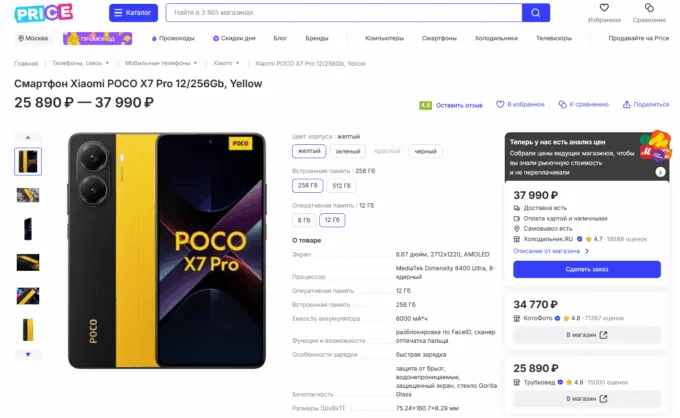Image resolution: width=680 pixels, height=418 pixels.
Task: Click the Сделать заказ button
Action: click(x=587, y=269)
